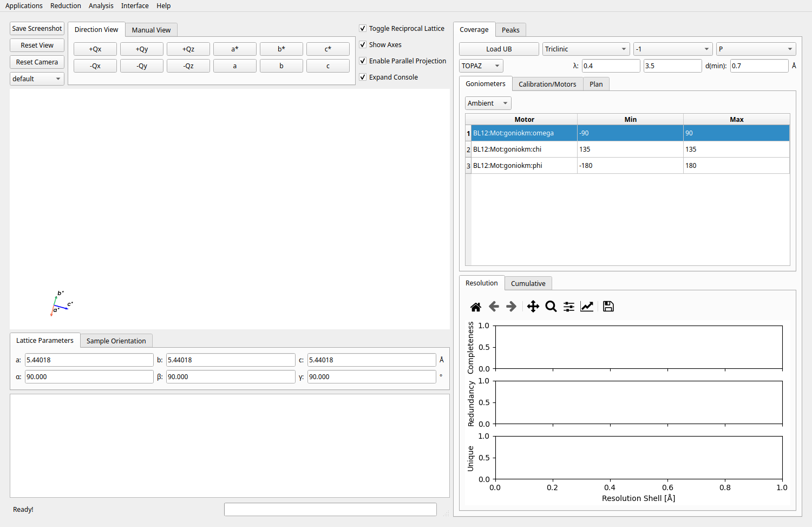The height and width of the screenshot is (527, 812).
Task: Switch to the Calibration/Motors tab
Action: coord(547,84)
